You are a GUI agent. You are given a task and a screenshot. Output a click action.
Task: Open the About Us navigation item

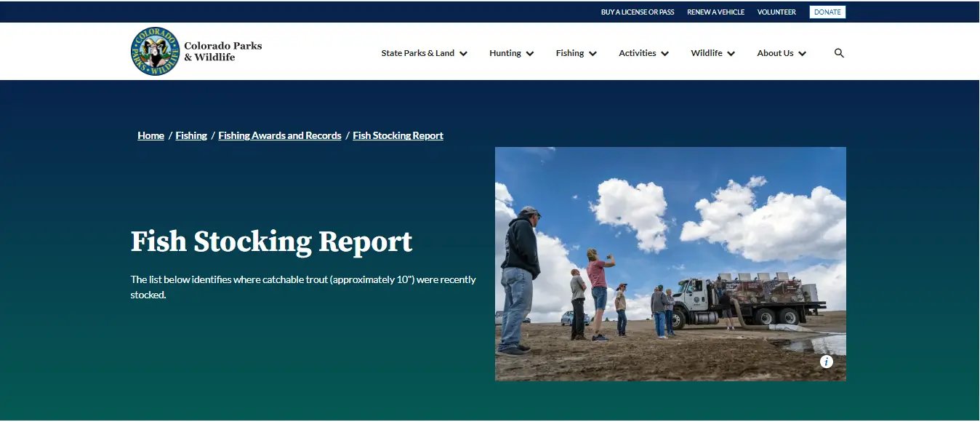pos(775,53)
